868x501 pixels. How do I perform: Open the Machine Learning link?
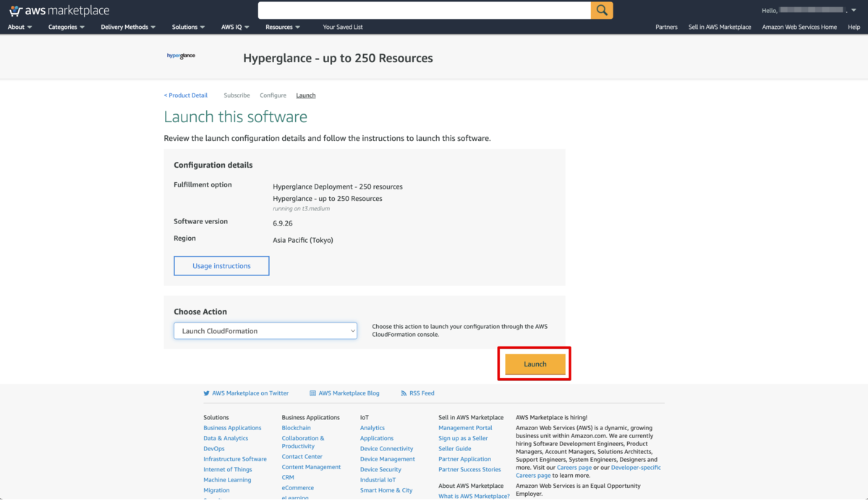click(x=227, y=480)
